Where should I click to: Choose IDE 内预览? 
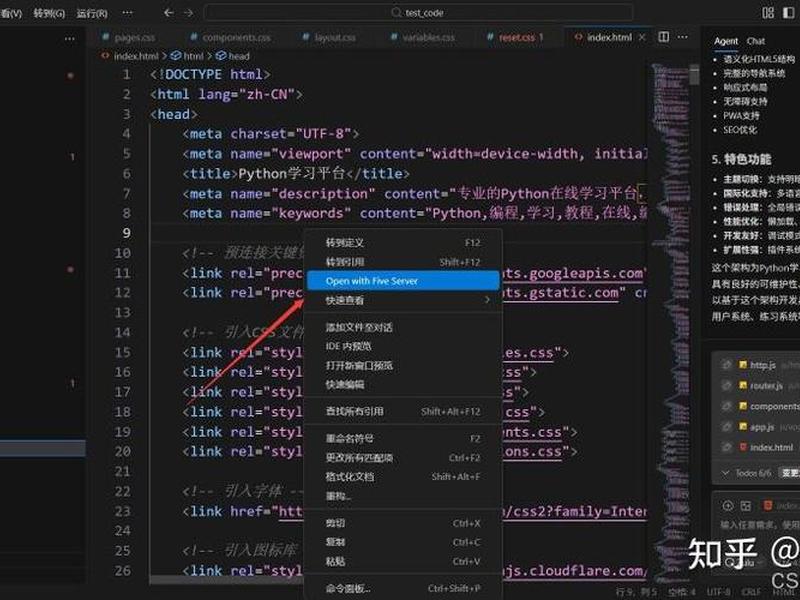click(x=403, y=346)
